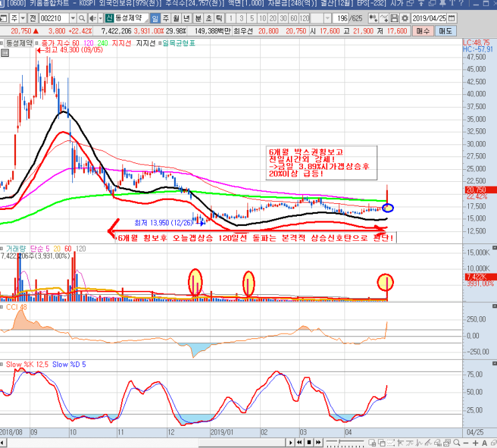Expand the 주 type dropdown arrow
This screenshot has width=497, height=448.
pos(23,18)
